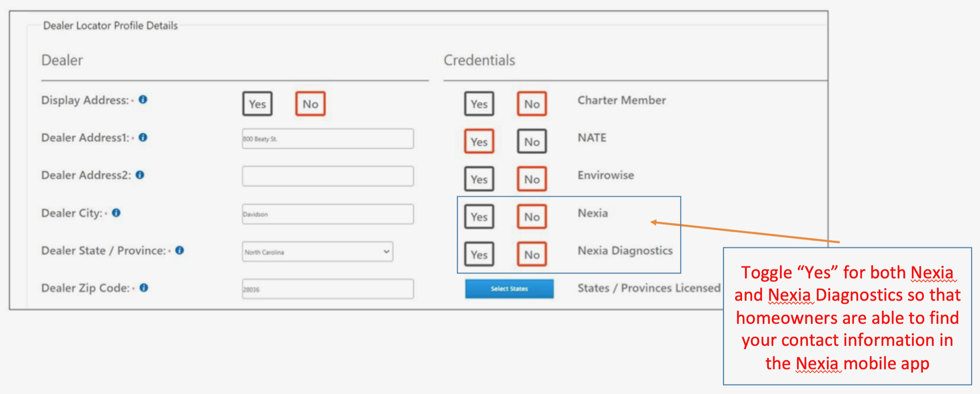The image size is (980, 394).
Task: Toggle Yes for NATE credential
Action: click(x=479, y=142)
